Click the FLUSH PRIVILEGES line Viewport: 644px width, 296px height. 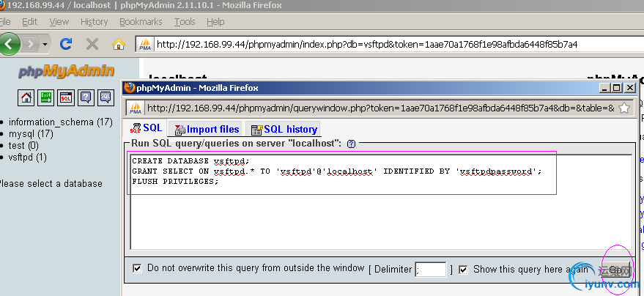point(175,182)
